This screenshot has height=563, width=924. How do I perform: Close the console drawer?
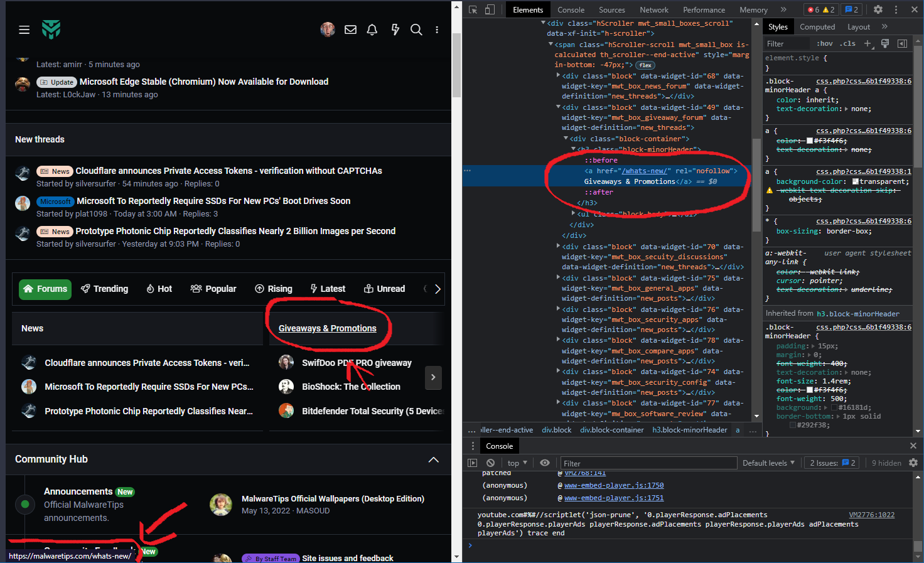click(x=913, y=446)
